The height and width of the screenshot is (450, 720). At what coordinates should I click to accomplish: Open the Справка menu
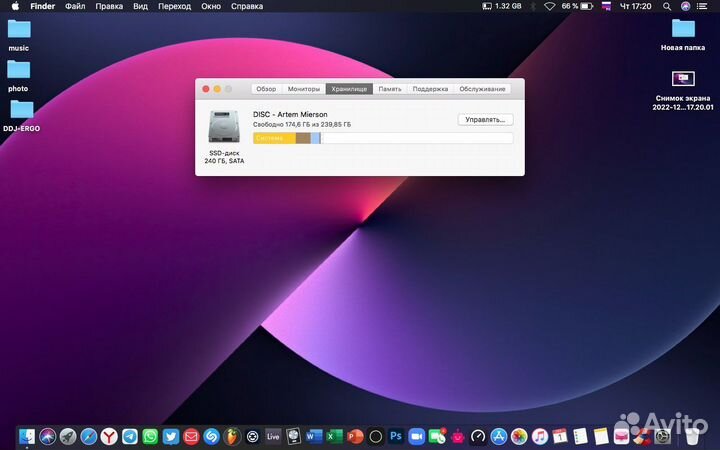pyautogui.click(x=247, y=6)
